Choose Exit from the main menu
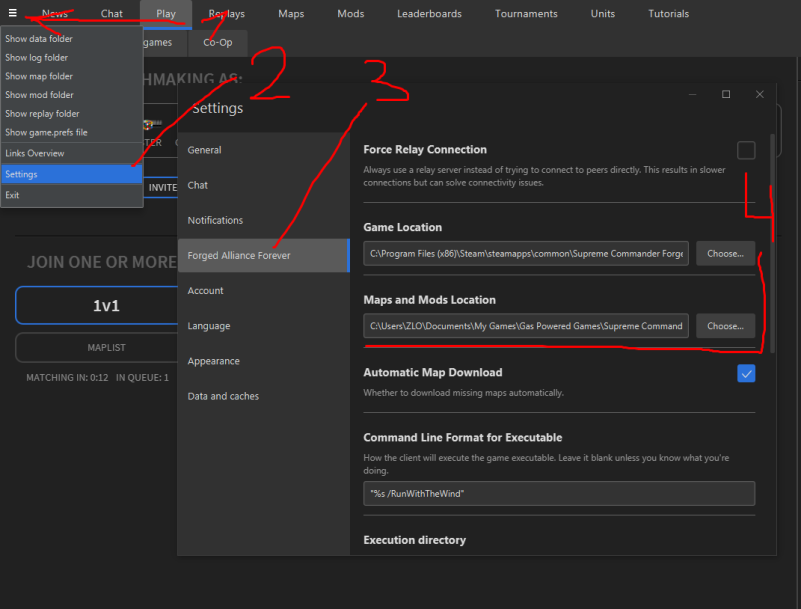Viewport: 801px width, 609px height. 72,195
